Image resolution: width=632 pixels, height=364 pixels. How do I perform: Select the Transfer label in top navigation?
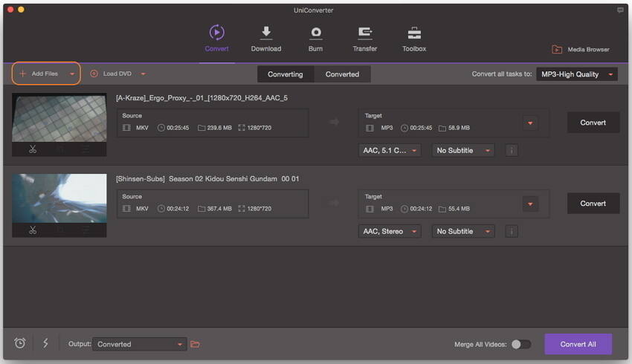[x=365, y=49]
